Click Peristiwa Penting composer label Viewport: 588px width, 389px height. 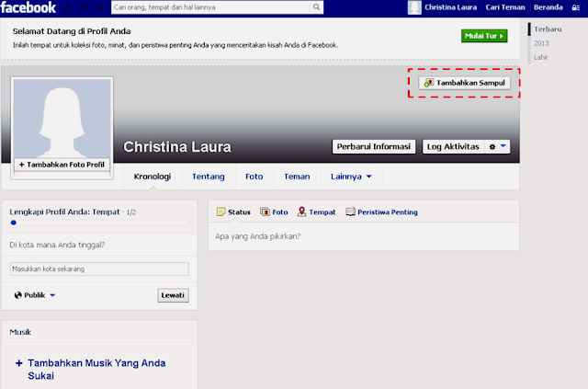coord(388,212)
